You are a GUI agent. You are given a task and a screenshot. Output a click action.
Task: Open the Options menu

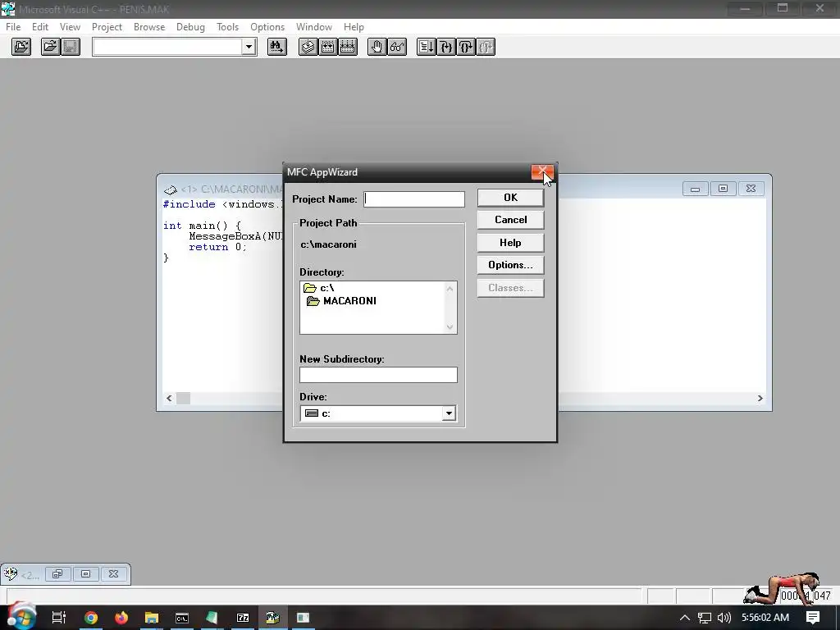[267, 27]
